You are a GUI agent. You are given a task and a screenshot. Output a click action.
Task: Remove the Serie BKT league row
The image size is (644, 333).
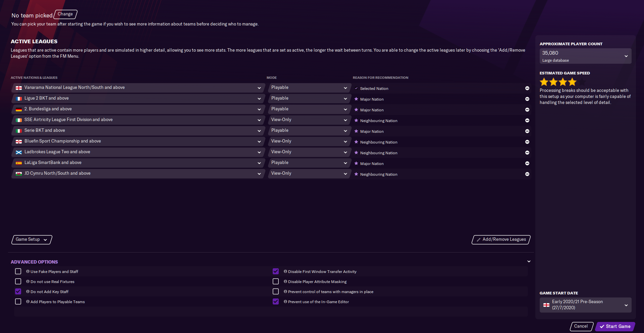(527, 131)
